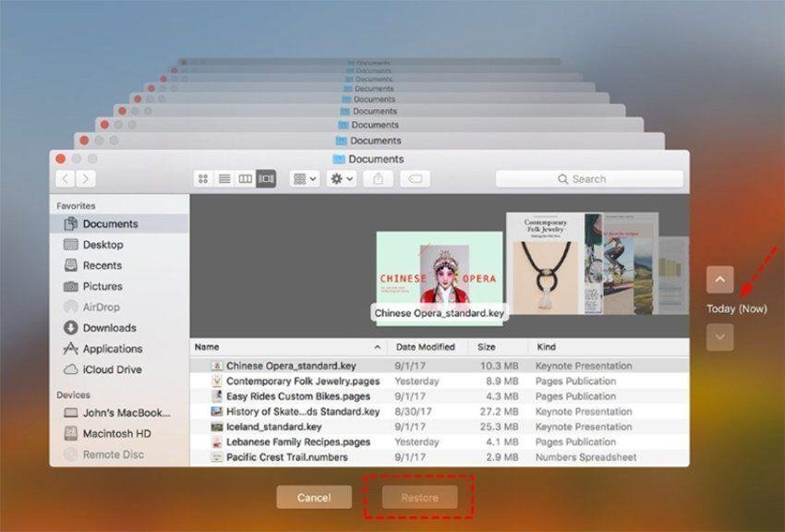Click the Search field
Viewport: 785px width, 532px height.
point(589,178)
